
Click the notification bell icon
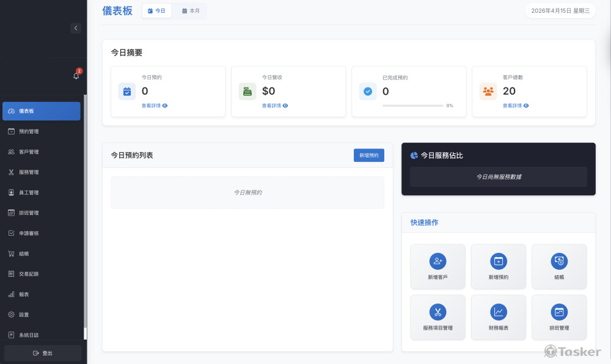coord(76,76)
